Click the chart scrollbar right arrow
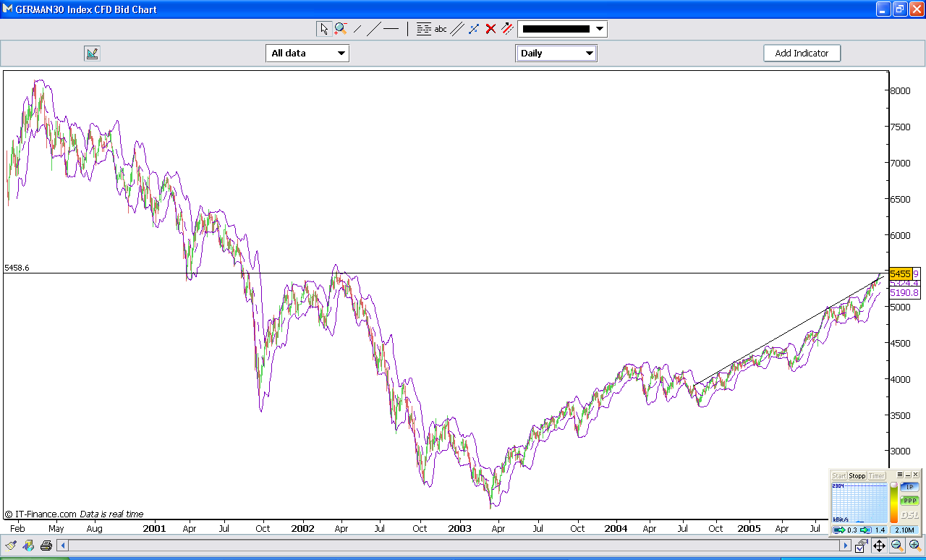 point(845,546)
